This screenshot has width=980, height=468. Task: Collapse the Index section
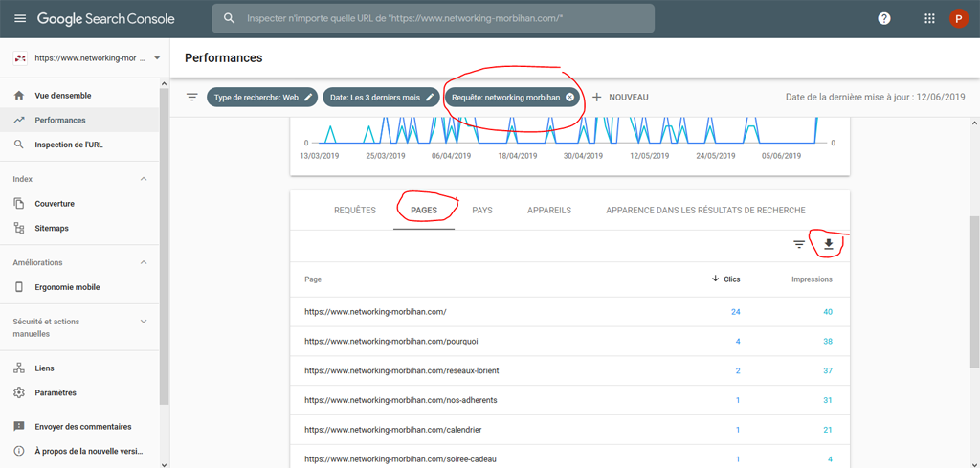(144, 179)
